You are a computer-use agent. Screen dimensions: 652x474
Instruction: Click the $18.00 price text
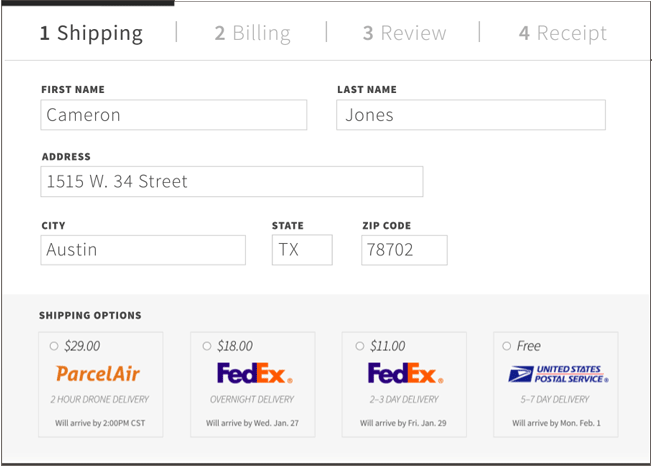(235, 346)
